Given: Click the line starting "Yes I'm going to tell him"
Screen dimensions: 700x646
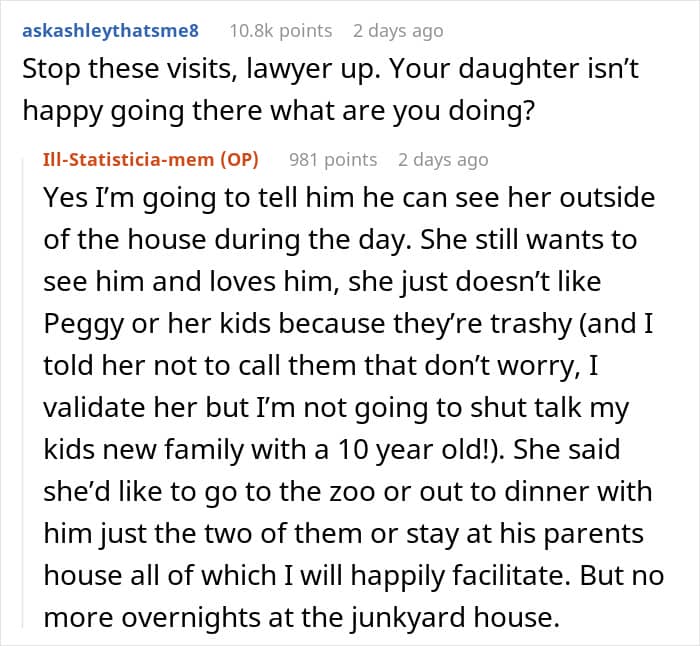Looking at the screenshot, I should (349, 197).
